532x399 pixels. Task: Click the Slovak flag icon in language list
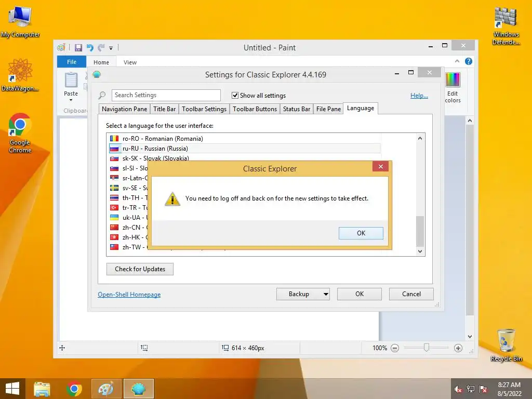pos(114,158)
